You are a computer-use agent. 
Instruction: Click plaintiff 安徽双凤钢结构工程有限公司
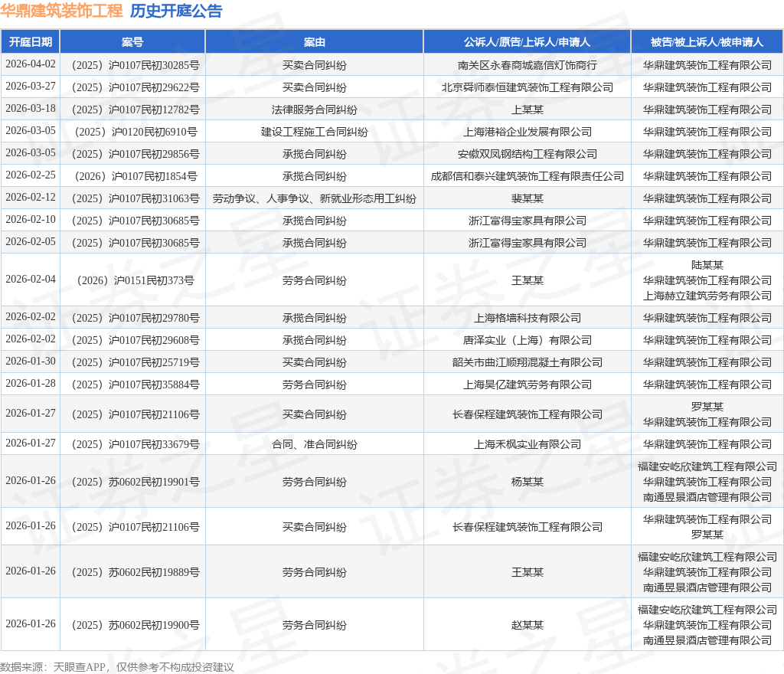click(527, 154)
